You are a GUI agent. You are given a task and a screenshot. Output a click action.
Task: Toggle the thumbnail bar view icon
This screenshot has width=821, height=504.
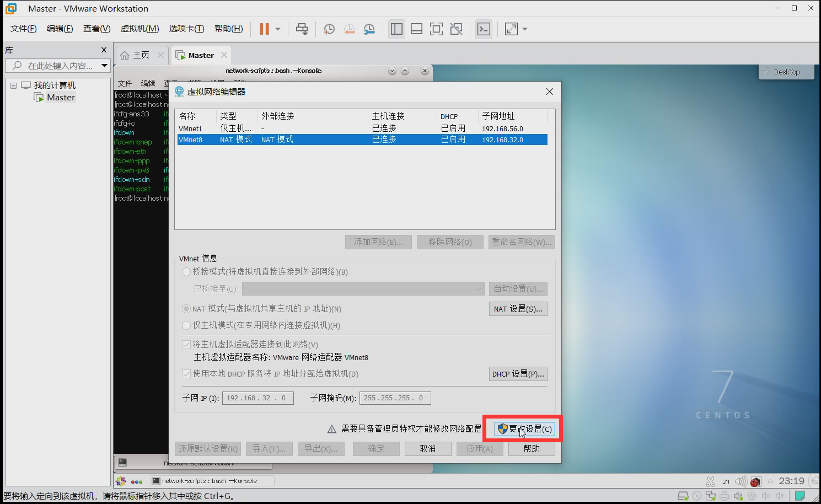coord(417,29)
